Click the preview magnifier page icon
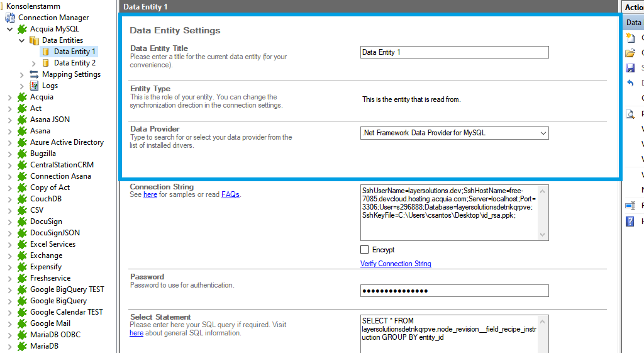This screenshot has height=353, width=644. tap(630, 114)
